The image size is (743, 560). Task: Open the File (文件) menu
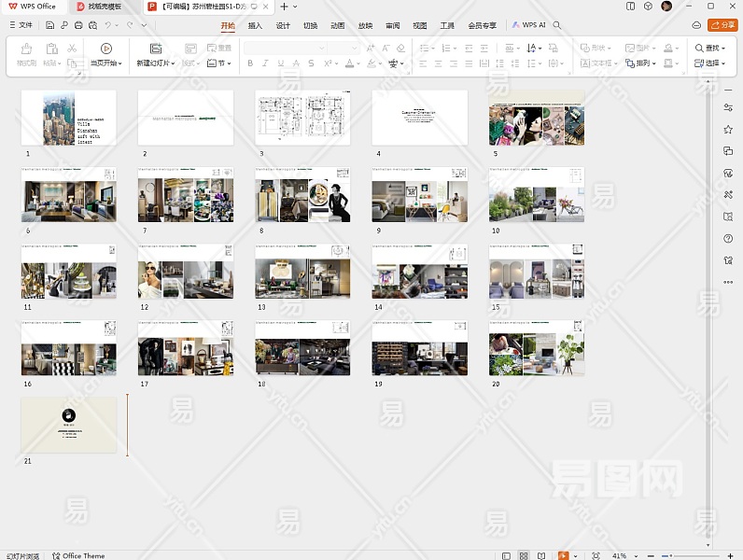[x=21, y=25]
